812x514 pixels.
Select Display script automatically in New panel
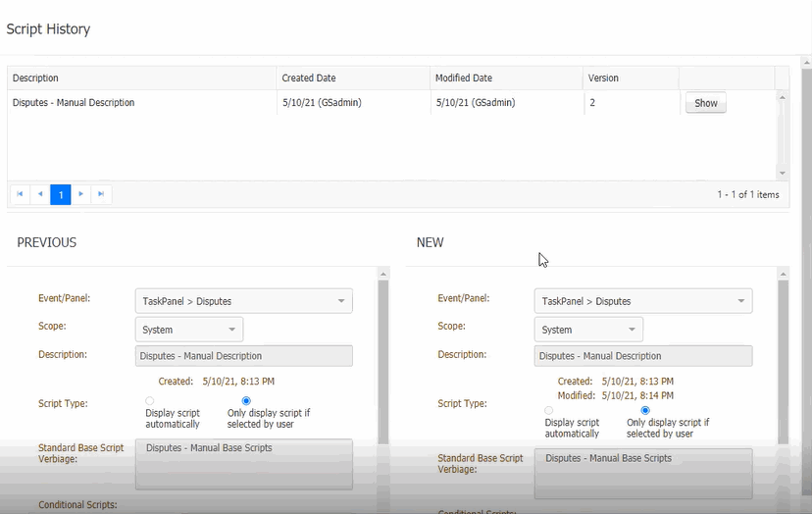(548, 410)
